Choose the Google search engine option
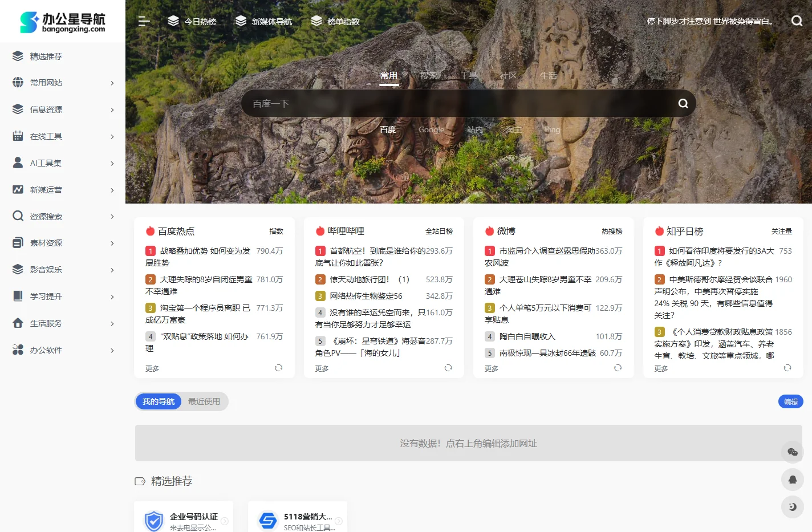This screenshot has width=812, height=532. coord(431,129)
